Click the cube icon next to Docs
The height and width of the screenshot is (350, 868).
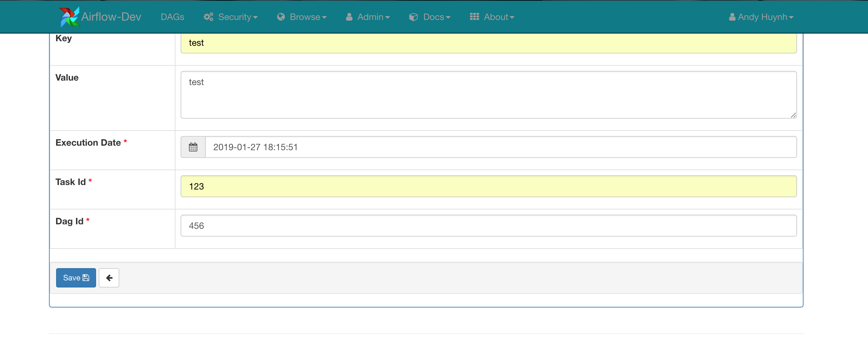[413, 17]
